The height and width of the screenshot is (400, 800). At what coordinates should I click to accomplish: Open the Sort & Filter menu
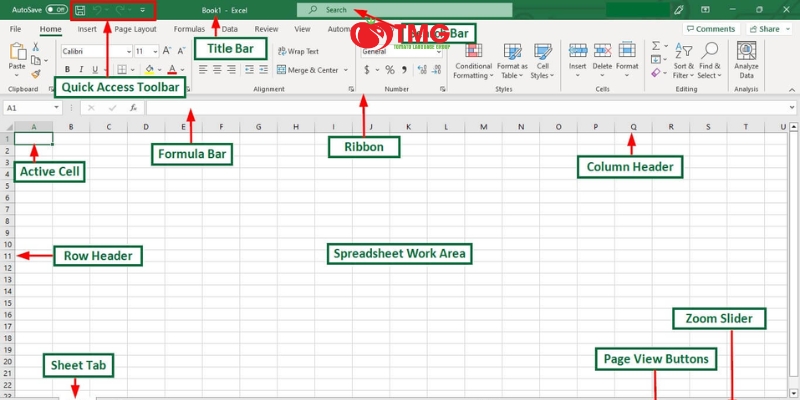(684, 61)
